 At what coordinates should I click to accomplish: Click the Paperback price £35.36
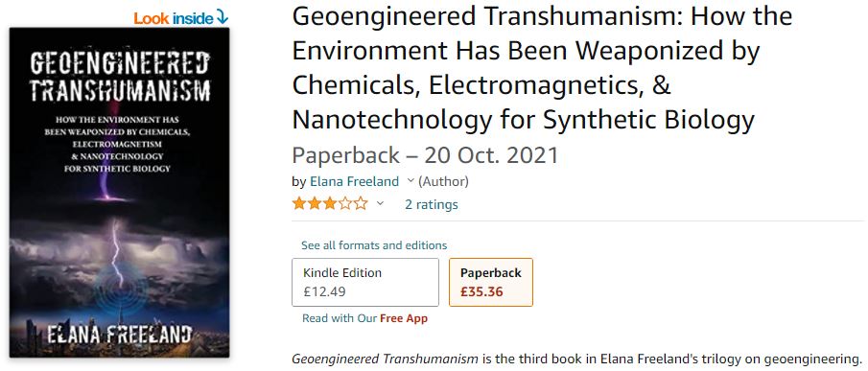click(481, 291)
